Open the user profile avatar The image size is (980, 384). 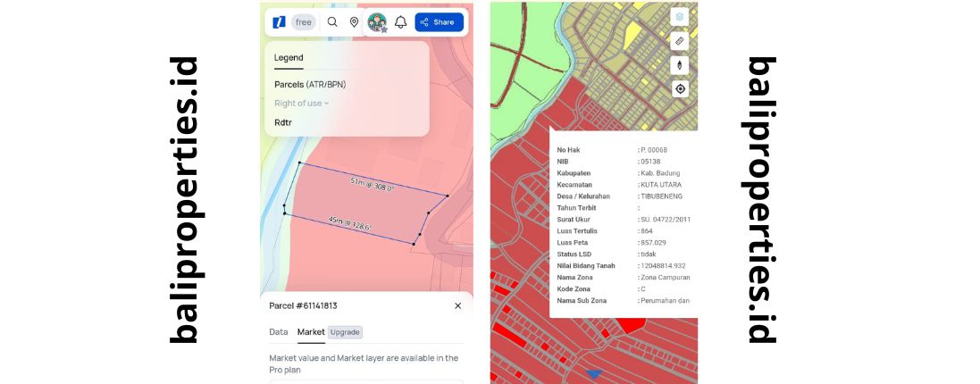[x=377, y=22]
